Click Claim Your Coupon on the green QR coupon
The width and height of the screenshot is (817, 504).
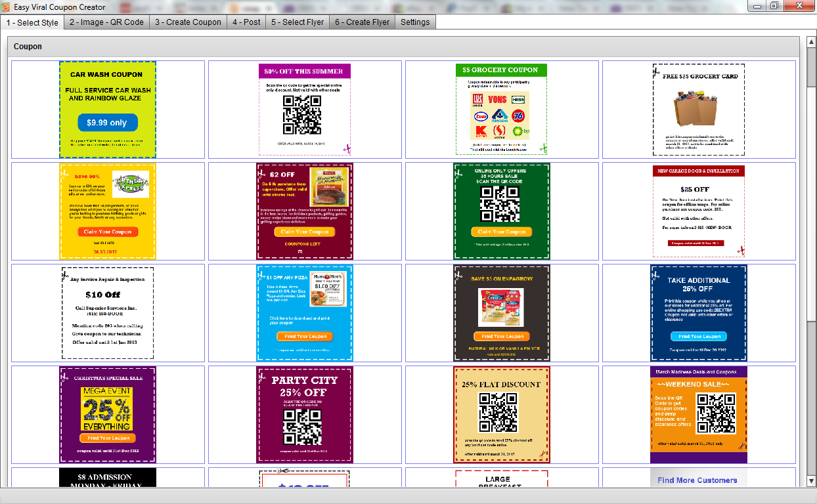point(502,232)
